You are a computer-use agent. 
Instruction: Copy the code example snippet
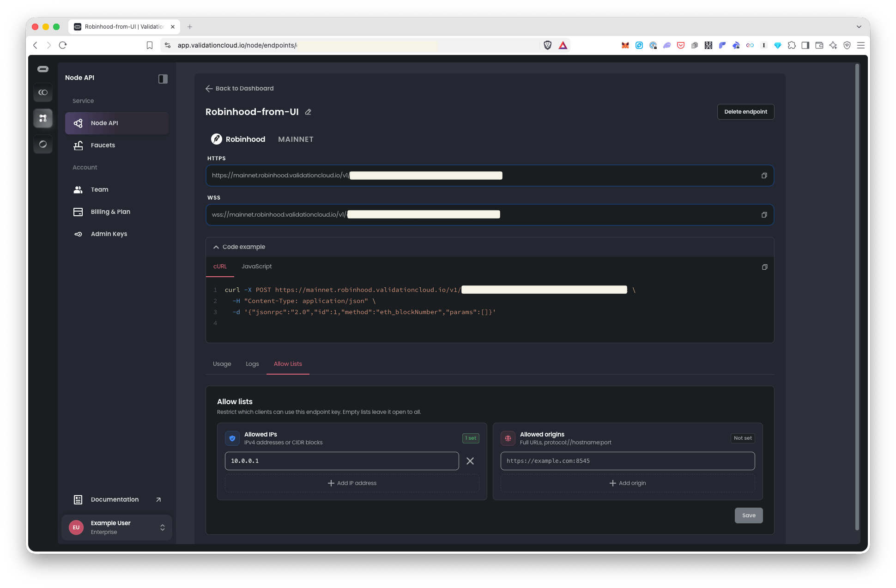pyautogui.click(x=764, y=267)
